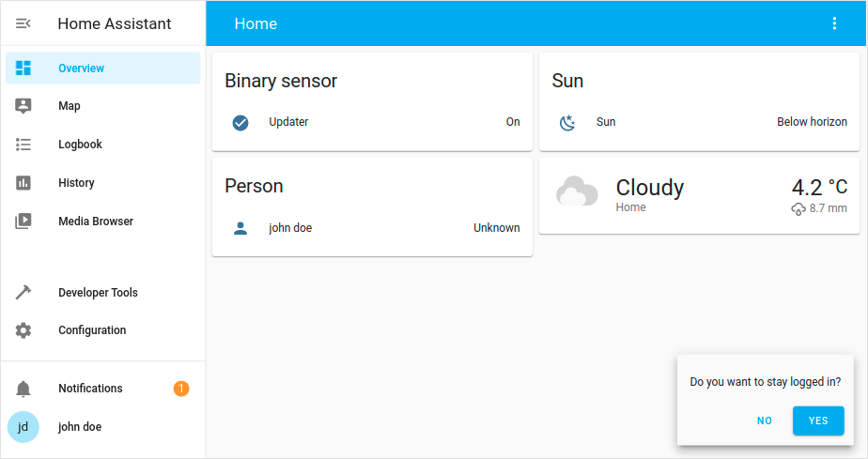Open the Updater binary sensor entity
This screenshot has height=459, width=868.
372,122
